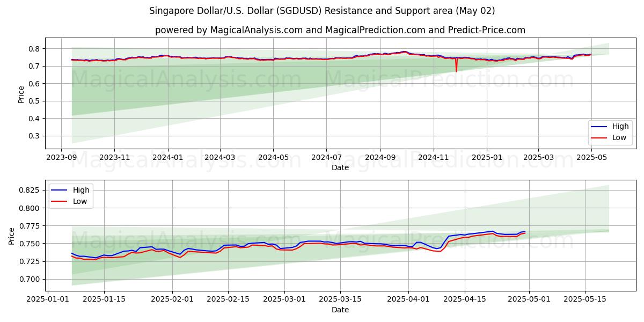Image resolution: width=644 pixels, height=322 pixels.
Task: Click the 2025-01-01 tick on bottom chart
Action: pyautogui.click(x=48, y=300)
